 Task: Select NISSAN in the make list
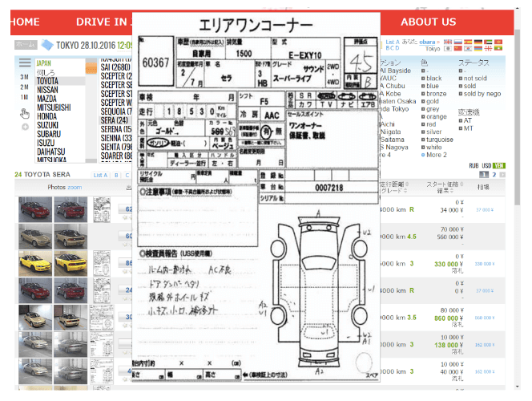tap(47, 90)
